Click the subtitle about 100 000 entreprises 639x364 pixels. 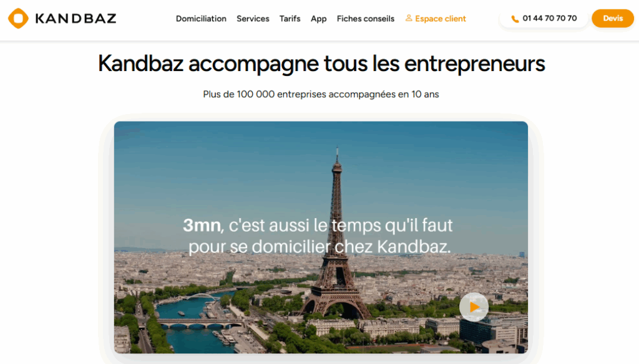[321, 94]
